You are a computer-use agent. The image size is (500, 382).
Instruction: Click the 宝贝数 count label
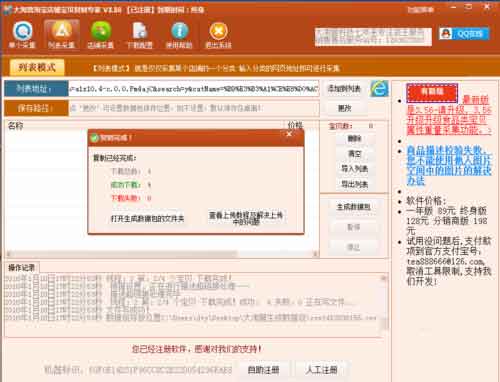coord(341,126)
